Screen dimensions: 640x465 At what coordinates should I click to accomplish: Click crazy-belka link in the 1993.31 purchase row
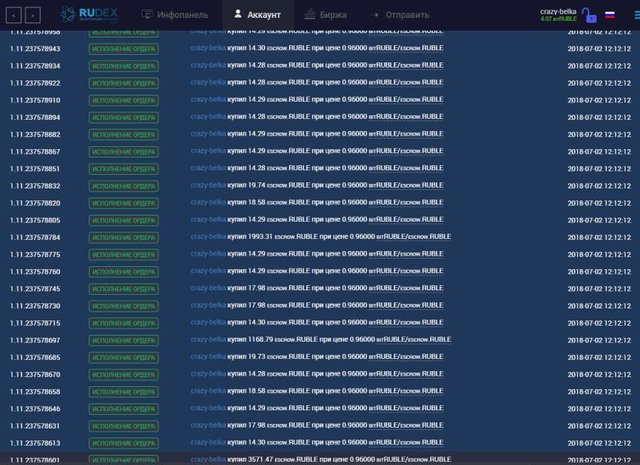(x=208, y=237)
